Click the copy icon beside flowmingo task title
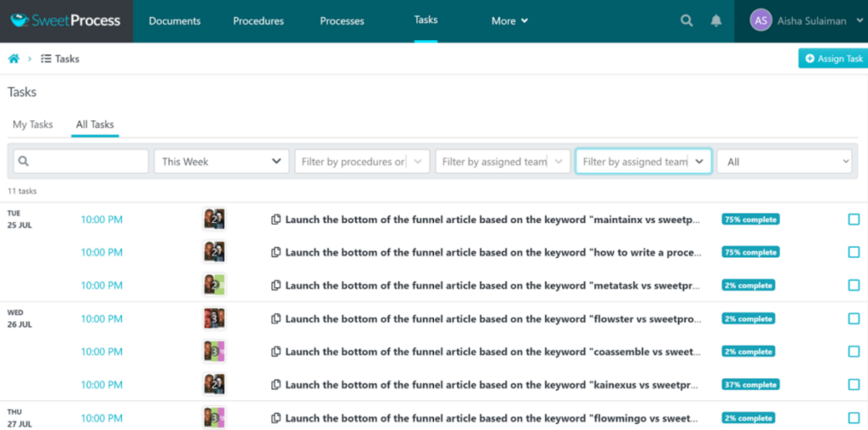Image resolution: width=868 pixels, height=430 pixels. tap(275, 418)
